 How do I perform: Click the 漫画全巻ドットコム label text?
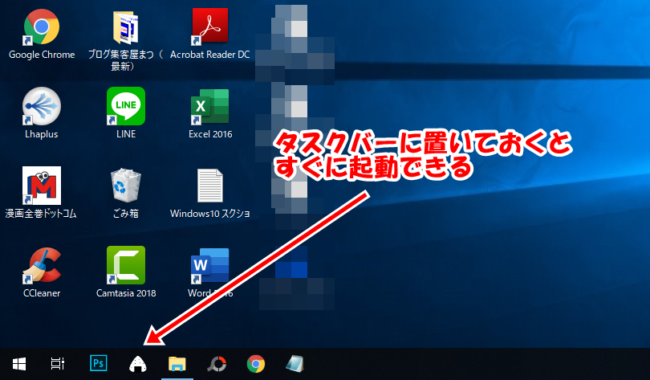click(41, 214)
